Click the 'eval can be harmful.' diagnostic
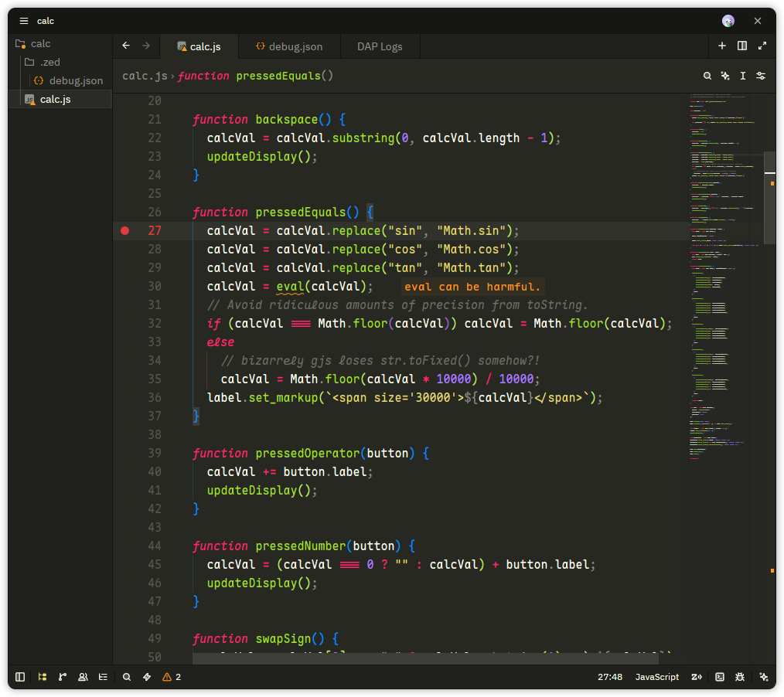Screen dimensions: 784x697 coord(472,287)
